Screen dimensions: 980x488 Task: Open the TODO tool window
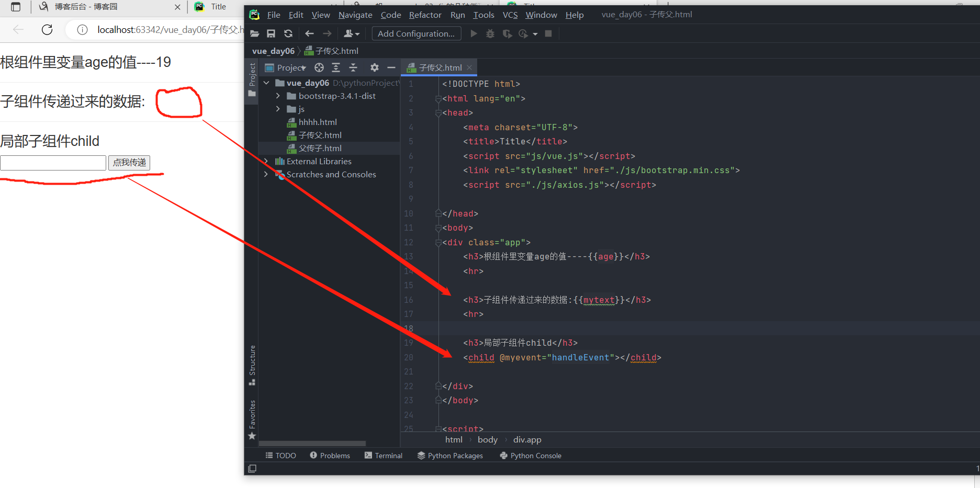tap(281, 456)
